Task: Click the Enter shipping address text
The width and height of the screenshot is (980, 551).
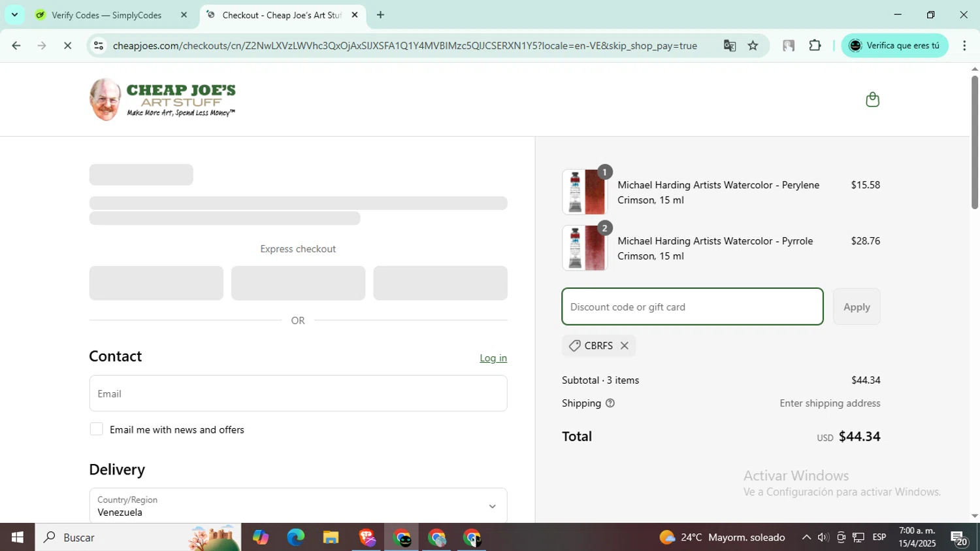Action: pyautogui.click(x=830, y=403)
